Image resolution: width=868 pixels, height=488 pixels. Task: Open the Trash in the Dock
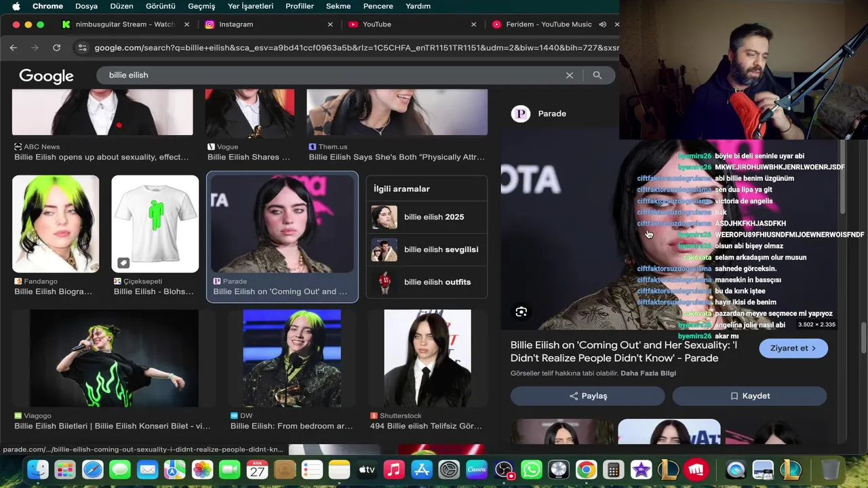tap(830, 469)
